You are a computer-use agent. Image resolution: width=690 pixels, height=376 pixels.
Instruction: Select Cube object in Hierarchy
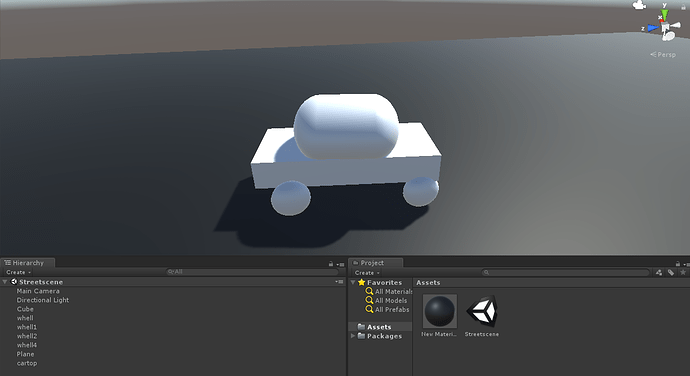tap(25, 309)
